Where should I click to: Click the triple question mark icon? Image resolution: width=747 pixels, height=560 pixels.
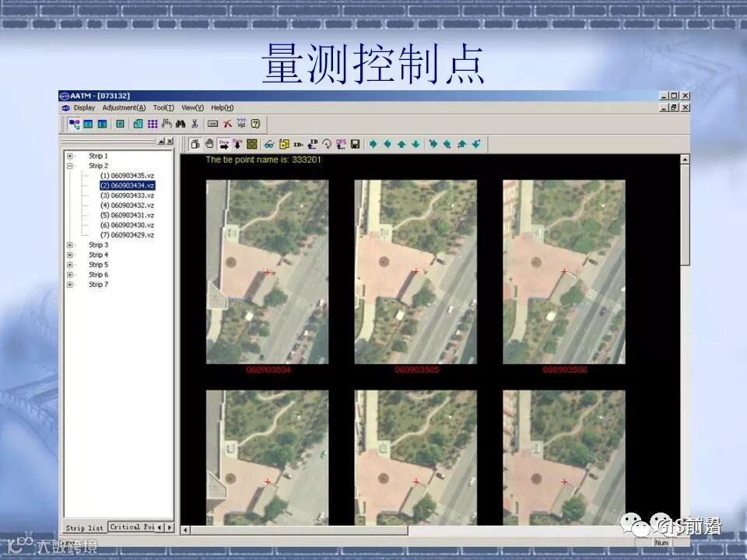click(x=241, y=124)
